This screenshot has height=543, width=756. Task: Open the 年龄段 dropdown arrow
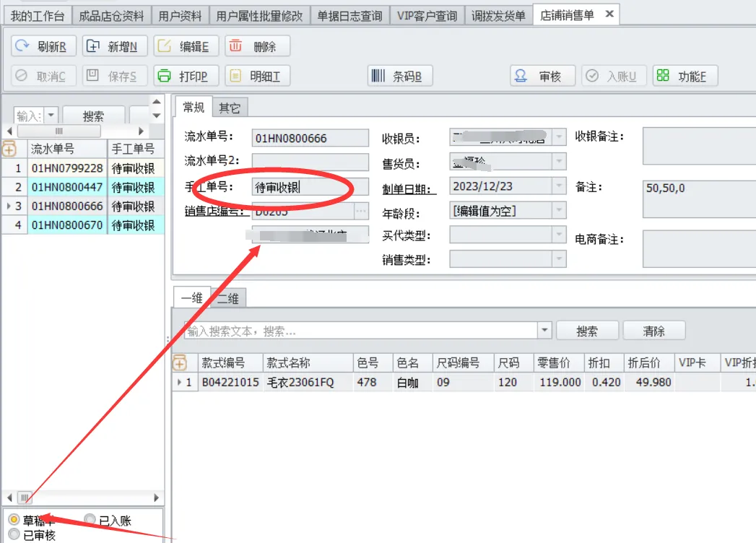558,211
